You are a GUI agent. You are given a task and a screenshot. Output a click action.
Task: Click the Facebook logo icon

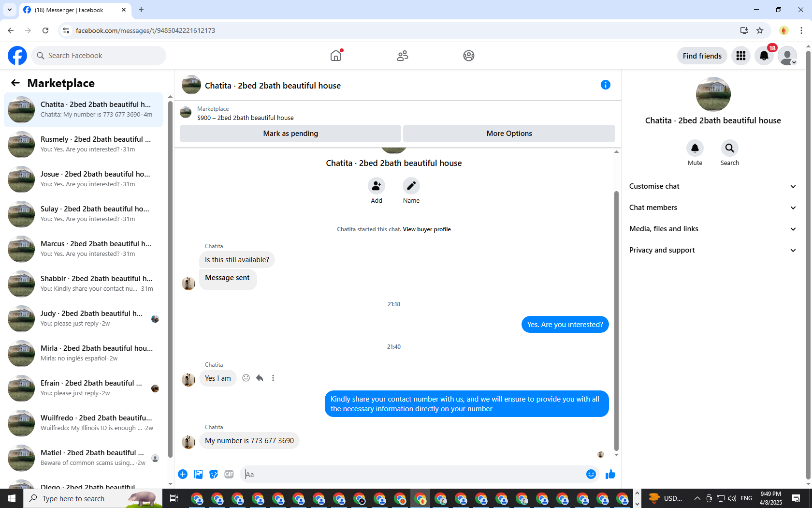coord(17,56)
